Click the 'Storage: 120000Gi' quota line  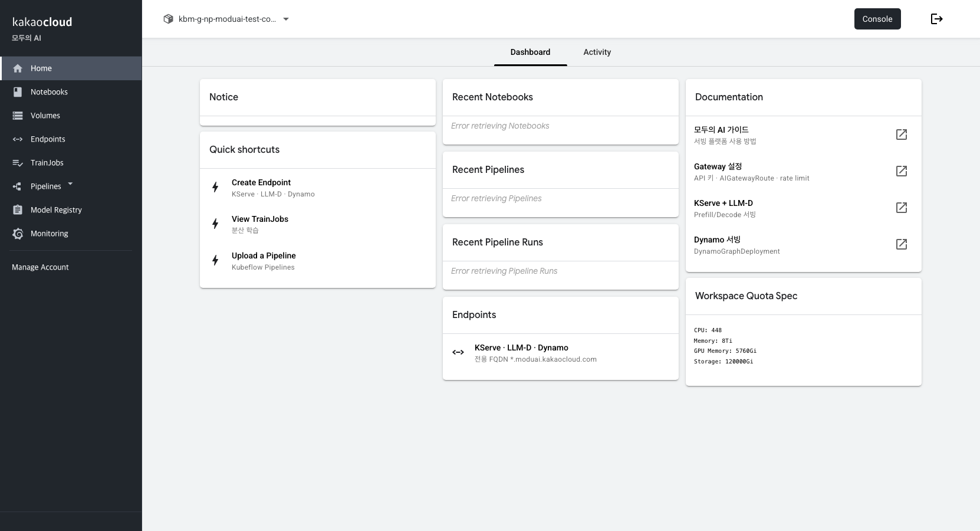[724, 362]
